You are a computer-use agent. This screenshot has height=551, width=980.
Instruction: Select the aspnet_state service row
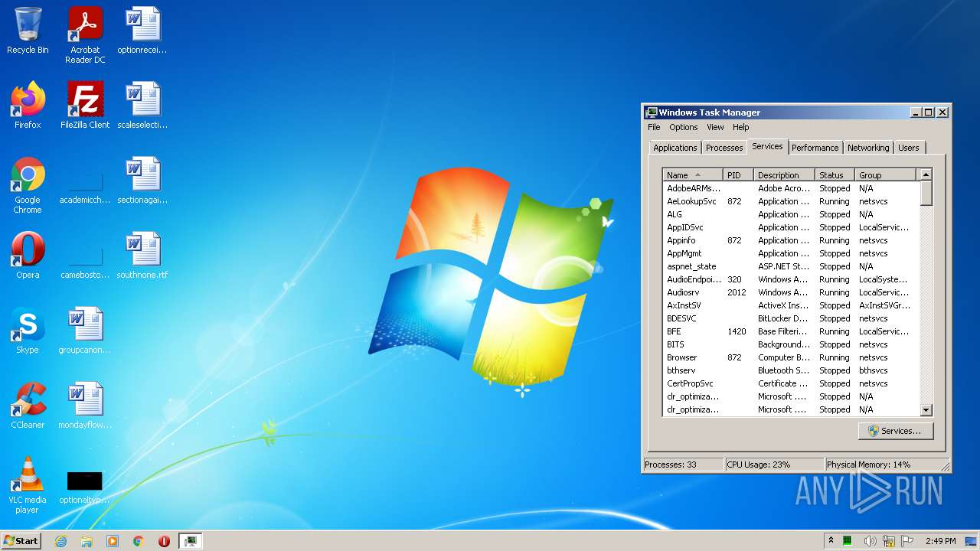pyautogui.click(x=790, y=266)
